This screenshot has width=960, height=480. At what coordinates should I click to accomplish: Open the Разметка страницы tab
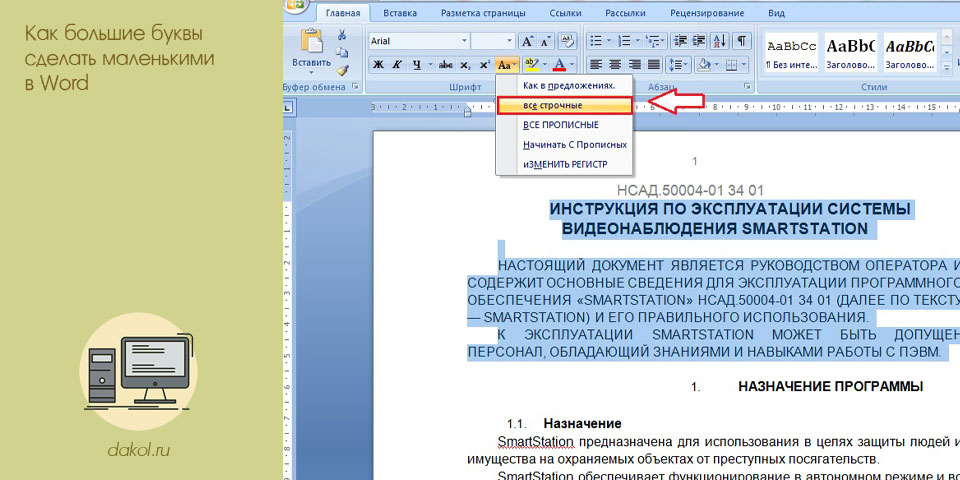(x=483, y=13)
